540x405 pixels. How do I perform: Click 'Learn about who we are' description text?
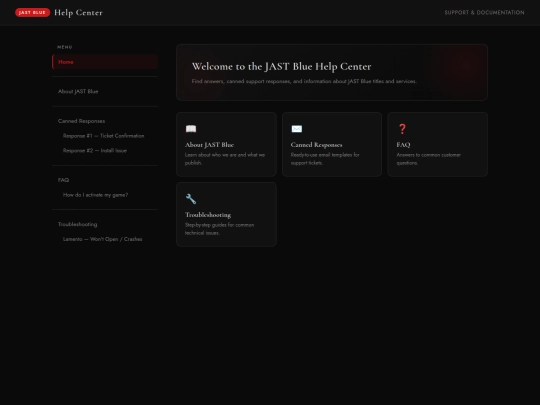(x=225, y=159)
